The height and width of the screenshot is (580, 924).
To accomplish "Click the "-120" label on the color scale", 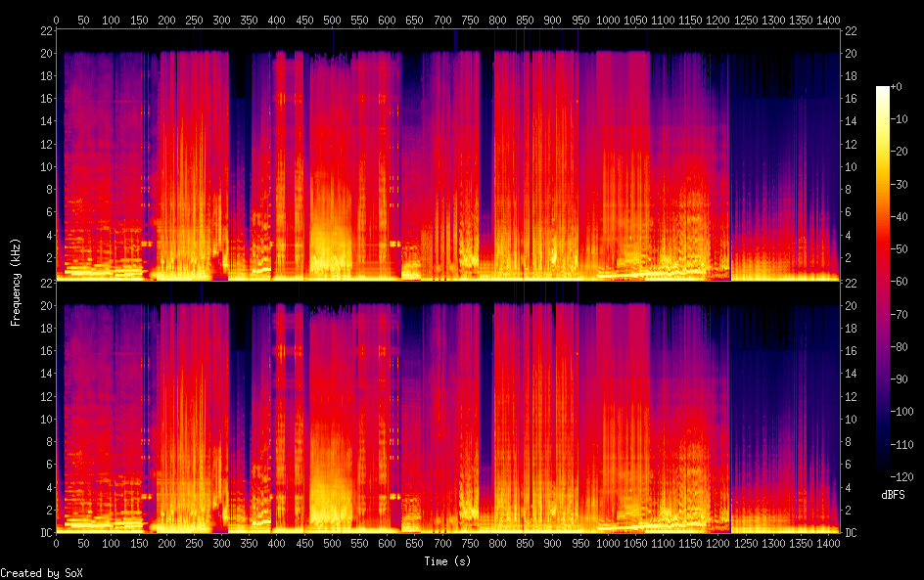I will pyautogui.click(x=901, y=477).
